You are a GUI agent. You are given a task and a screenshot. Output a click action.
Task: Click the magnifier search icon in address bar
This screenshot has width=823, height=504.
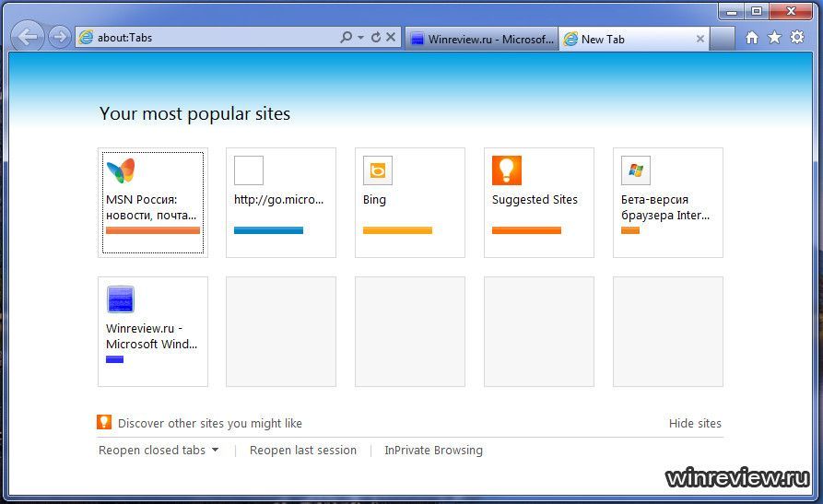(346, 38)
